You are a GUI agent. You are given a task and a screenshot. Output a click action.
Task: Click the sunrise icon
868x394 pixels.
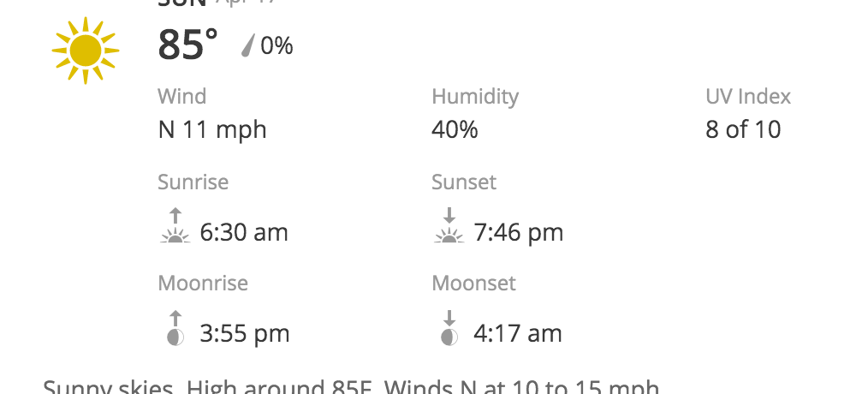click(x=175, y=227)
